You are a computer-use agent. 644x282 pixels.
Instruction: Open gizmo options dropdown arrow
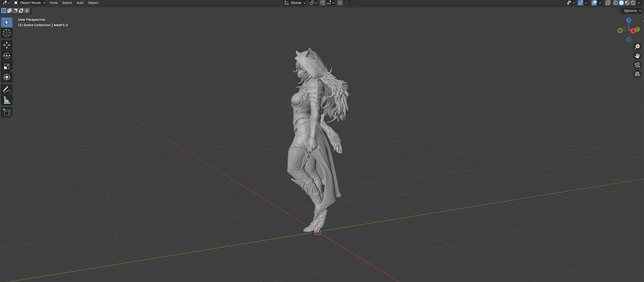click(586, 3)
